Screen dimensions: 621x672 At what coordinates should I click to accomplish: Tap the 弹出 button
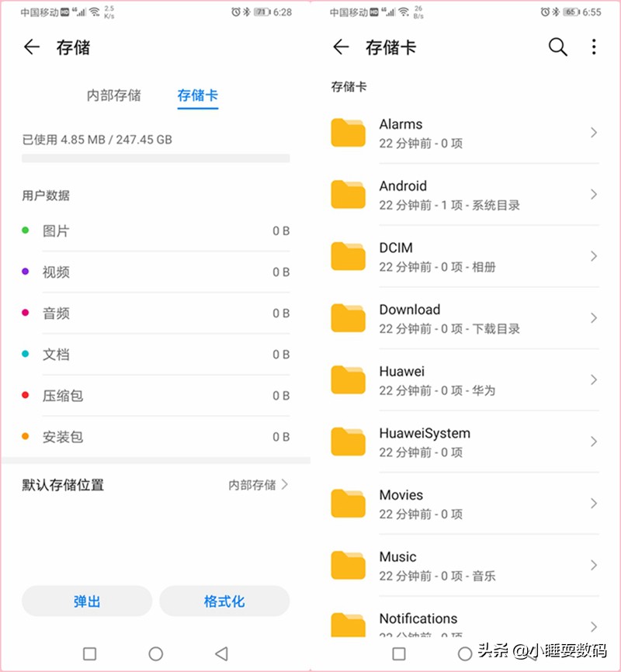(86, 601)
